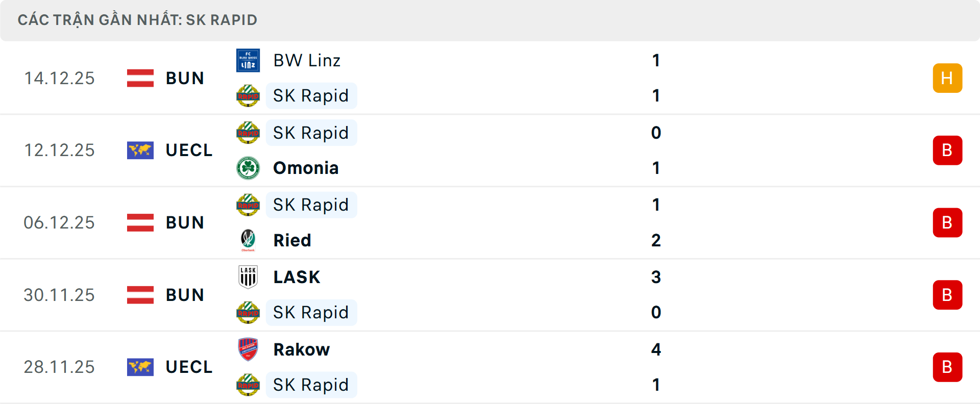Click red B badge for Omonia match
The height and width of the screenshot is (404, 980).
click(x=947, y=150)
